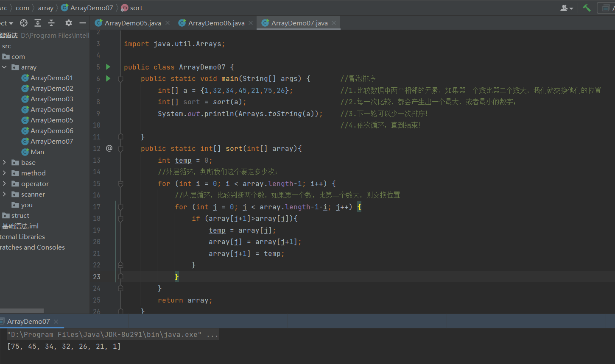Run main method from gutter arrow on line 6
The image size is (615, 364).
click(108, 78)
